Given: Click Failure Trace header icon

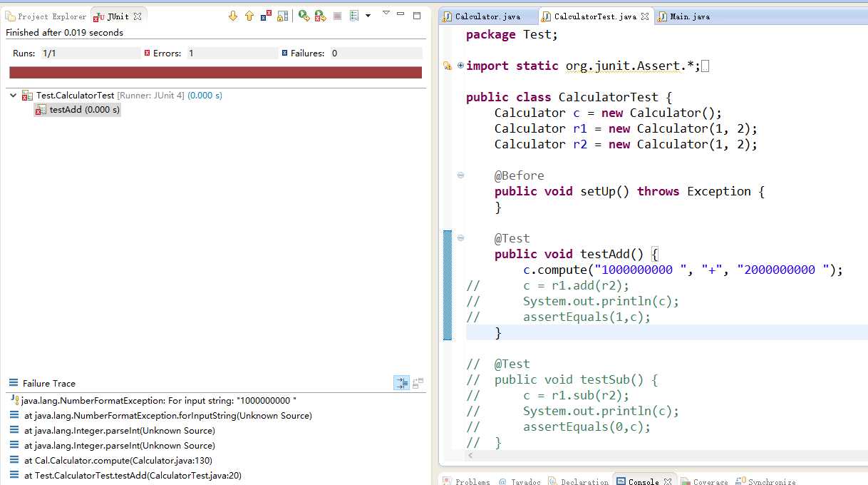Looking at the screenshot, I should [x=14, y=383].
